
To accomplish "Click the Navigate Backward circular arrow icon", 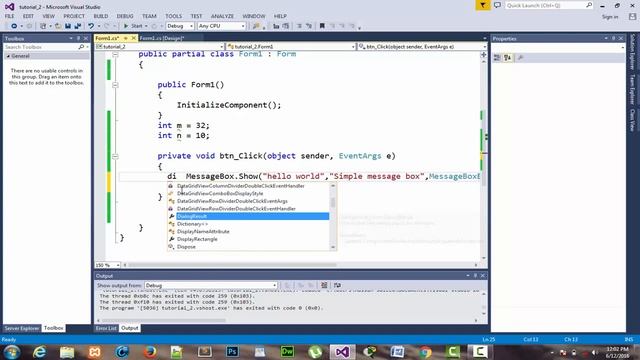I will coord(14,26).
